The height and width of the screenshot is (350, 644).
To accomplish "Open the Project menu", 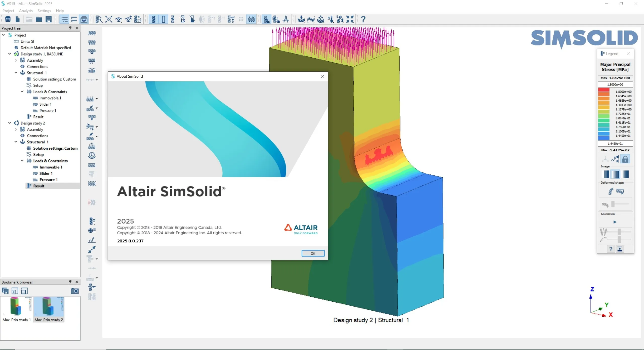I will [8, 11].
